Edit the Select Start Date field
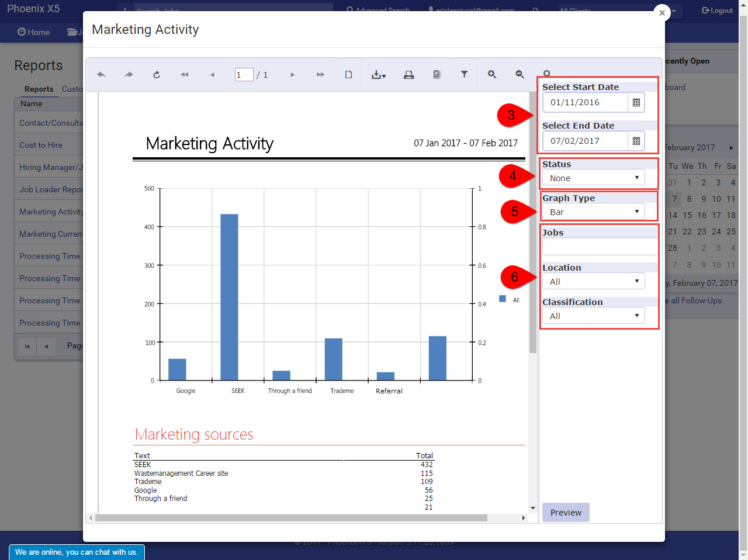Image resolution: width=748 pixels, height=560 pixels. 586,102
